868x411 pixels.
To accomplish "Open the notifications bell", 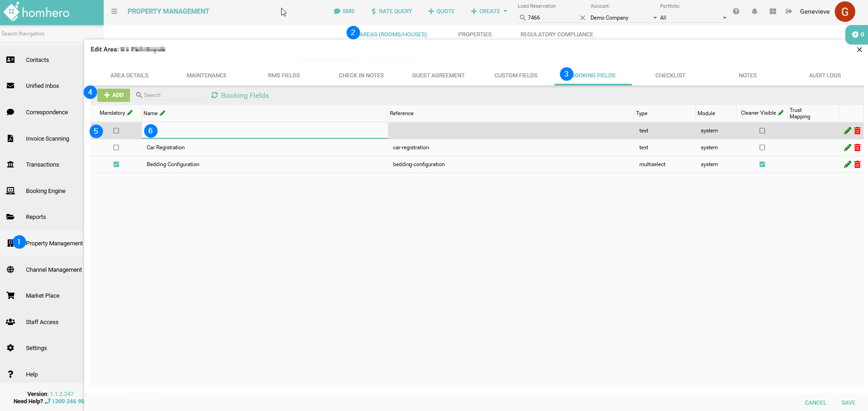I will (x=754, y=11).
